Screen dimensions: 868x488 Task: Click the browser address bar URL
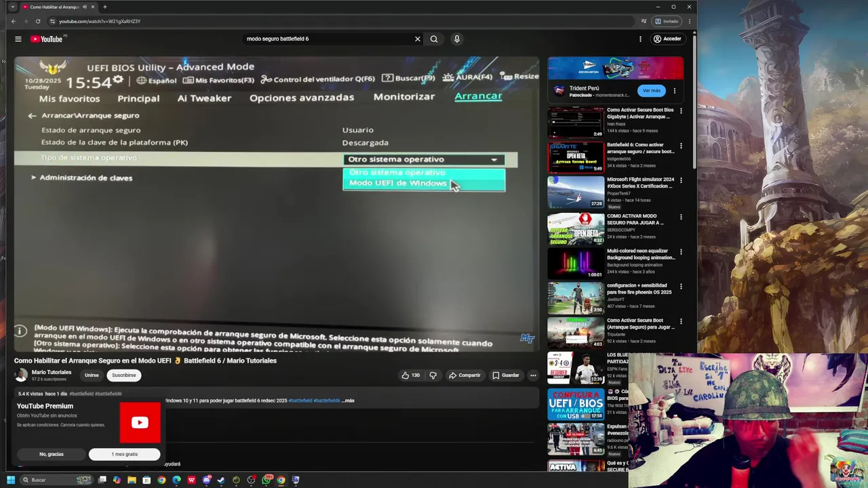click(100, 21)
